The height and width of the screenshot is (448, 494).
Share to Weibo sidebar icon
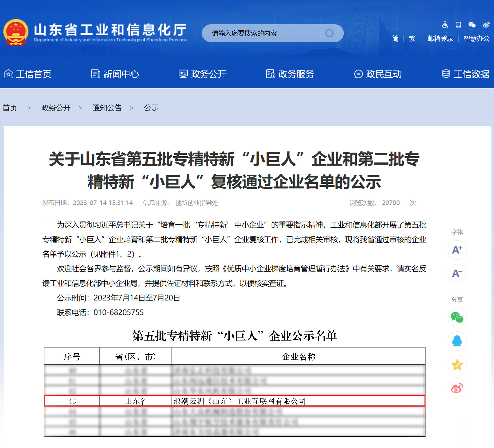tap(457, 388)
